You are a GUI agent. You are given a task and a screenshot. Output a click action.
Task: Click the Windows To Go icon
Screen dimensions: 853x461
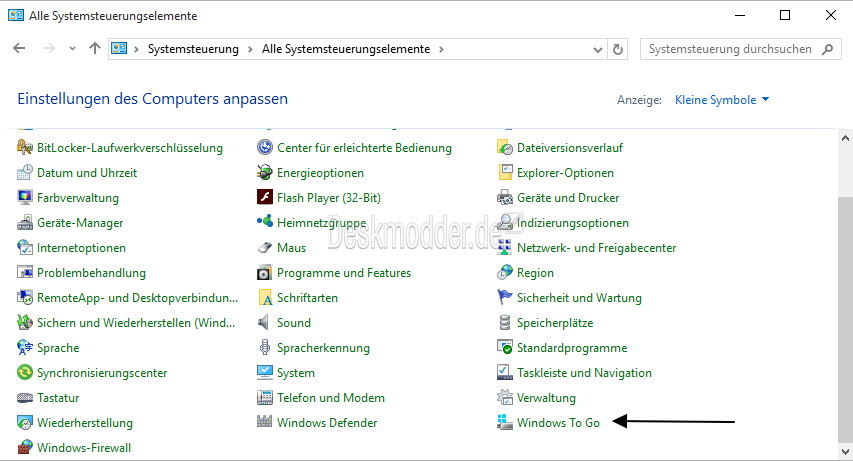click(505, 422)
